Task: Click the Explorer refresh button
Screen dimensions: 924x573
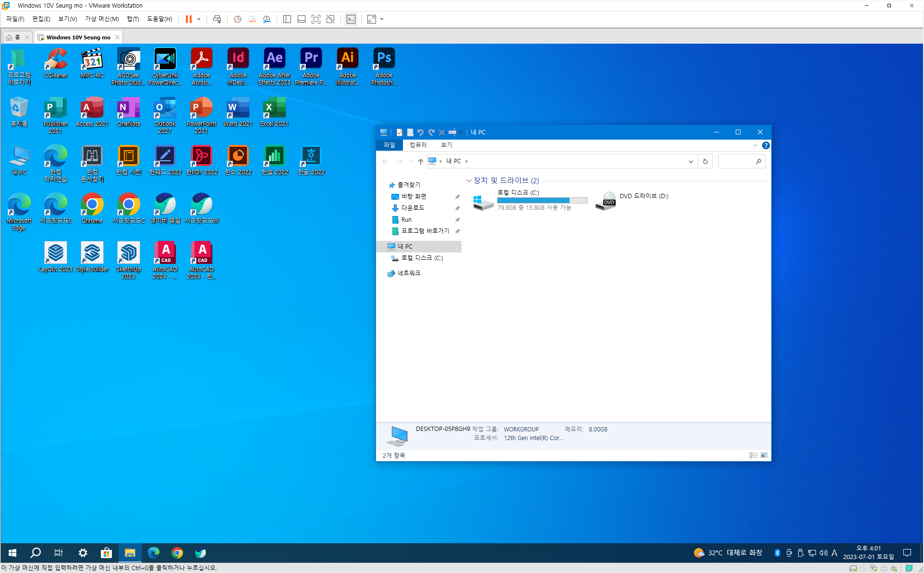Action: pos(705,161)
